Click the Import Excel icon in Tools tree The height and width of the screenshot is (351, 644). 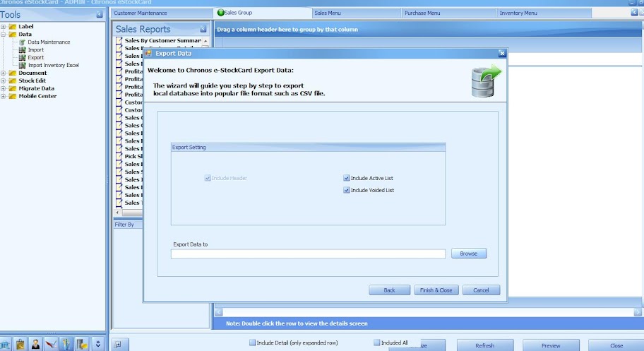22,49
